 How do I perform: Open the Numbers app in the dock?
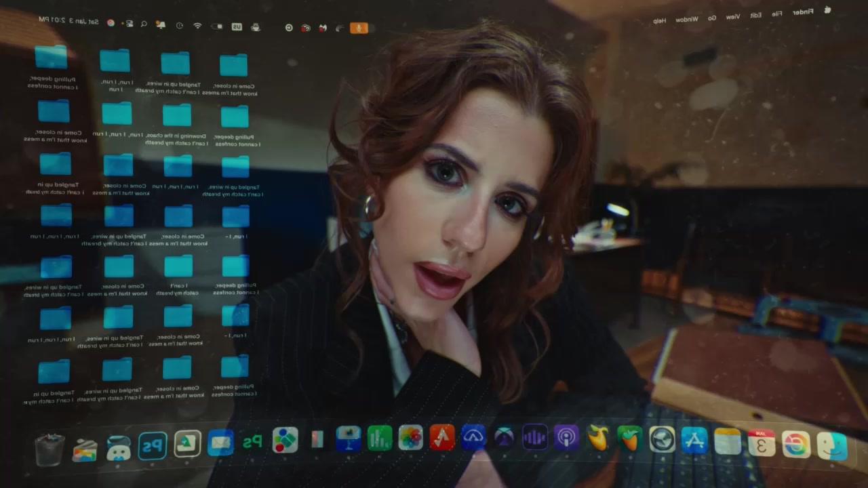pyautogui.click(x=380, y=438)
